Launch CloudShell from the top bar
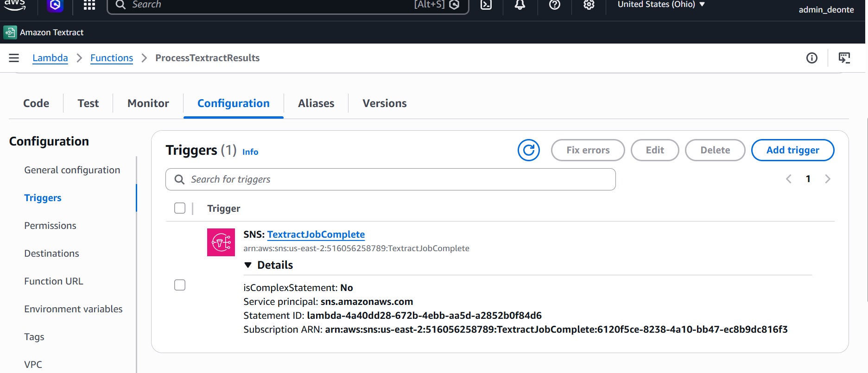The height and width of the screenshot is (373, 868). [486, 5]
